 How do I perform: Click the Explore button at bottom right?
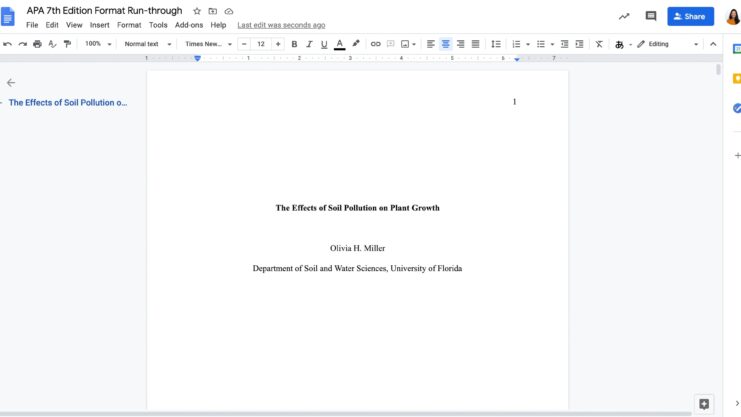coord(704,404)
